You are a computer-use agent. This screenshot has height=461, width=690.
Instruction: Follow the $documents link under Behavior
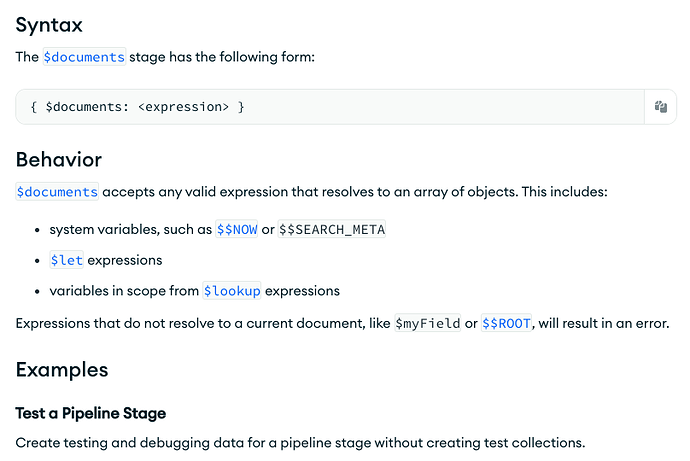point(57,192)
